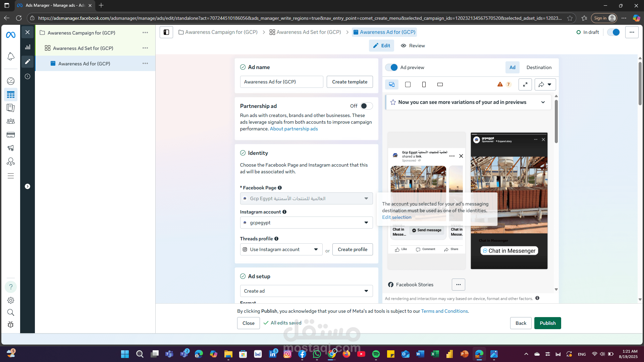Image resolution: width=644 pixels, height=362 pixels.
Task: Open the clock history icon
Action: 28,76
